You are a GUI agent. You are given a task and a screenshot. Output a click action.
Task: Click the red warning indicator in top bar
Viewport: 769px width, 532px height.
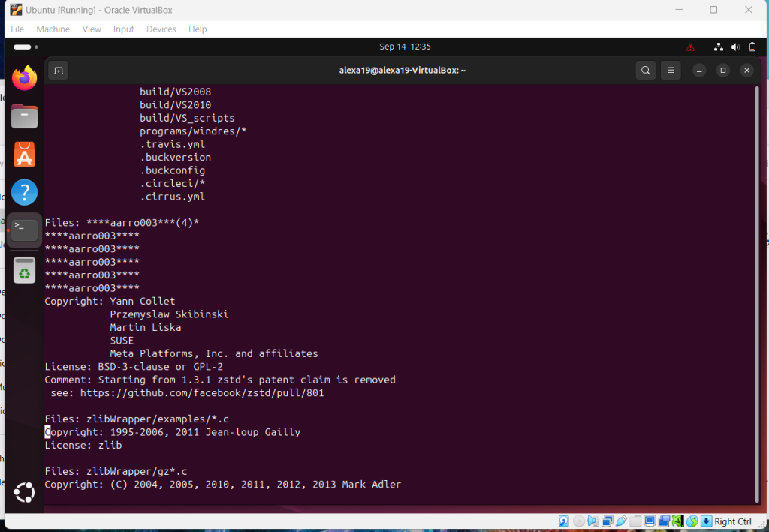[690, 47]
